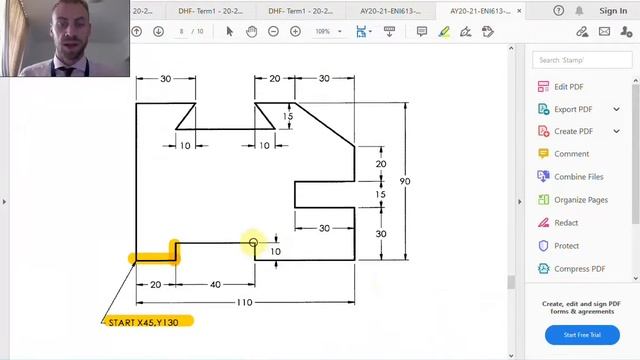
Task: Click the 110 dimension label
Action: pos(244,302)
